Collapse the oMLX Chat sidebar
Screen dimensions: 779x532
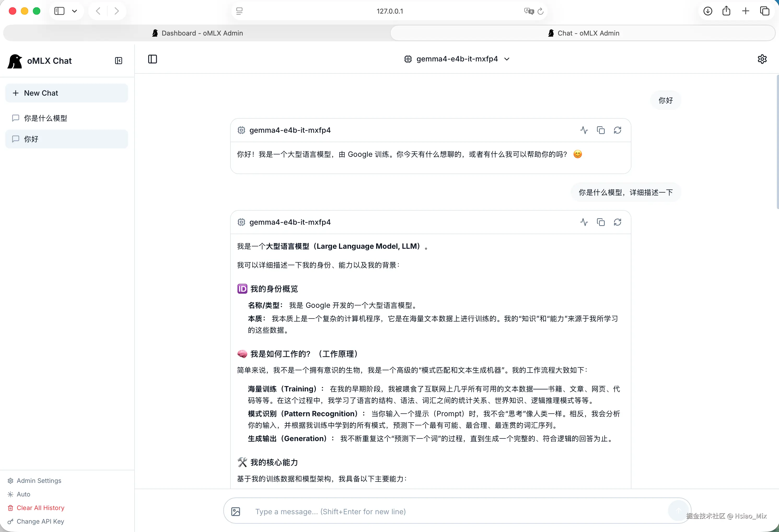point(118,61)
